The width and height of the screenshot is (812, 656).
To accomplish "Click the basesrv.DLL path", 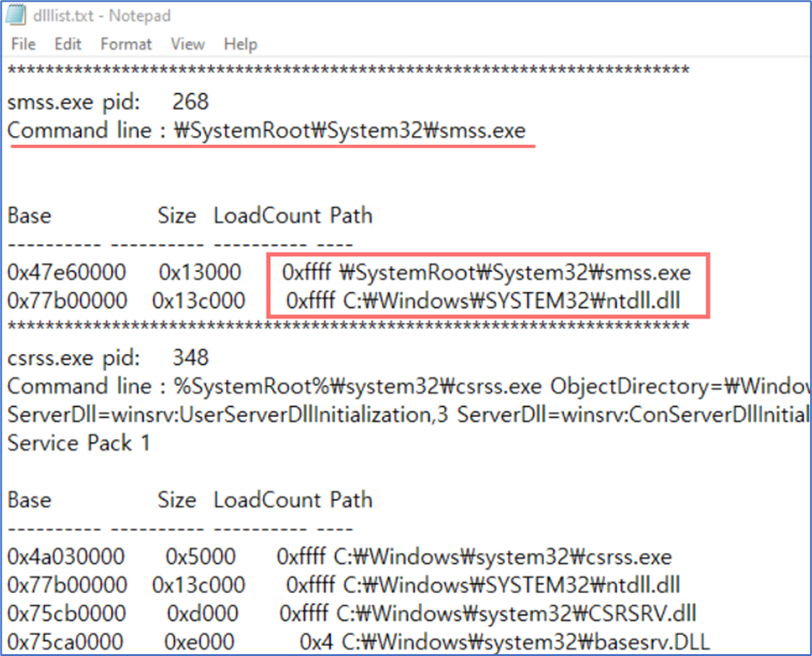I will coord(526,642).
